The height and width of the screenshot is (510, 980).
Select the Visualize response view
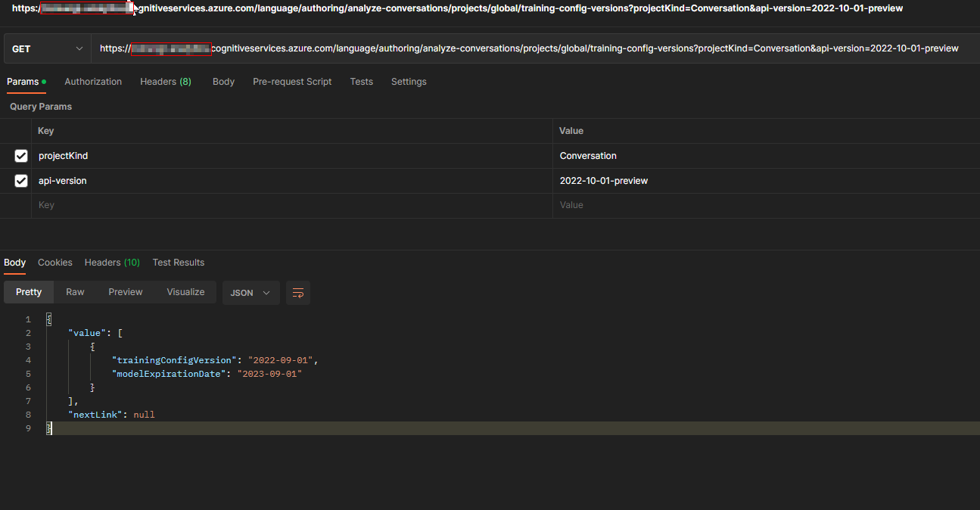185,291
